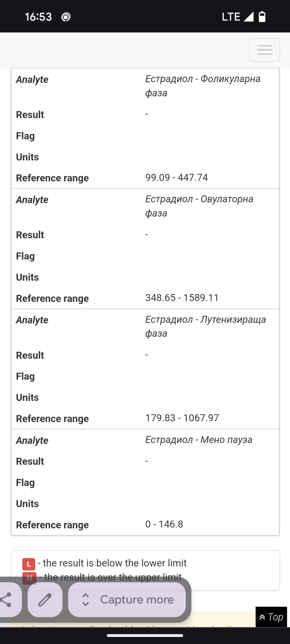The height and width of the screenshot is (644, 290).
Task: Tap the battery icon in status bar
Action: pyautogui.click(x=262, y=17)
